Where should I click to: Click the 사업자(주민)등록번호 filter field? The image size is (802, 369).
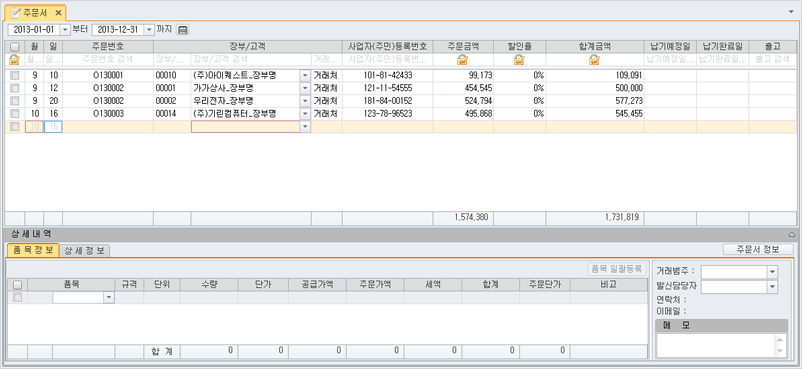[388, 60]
